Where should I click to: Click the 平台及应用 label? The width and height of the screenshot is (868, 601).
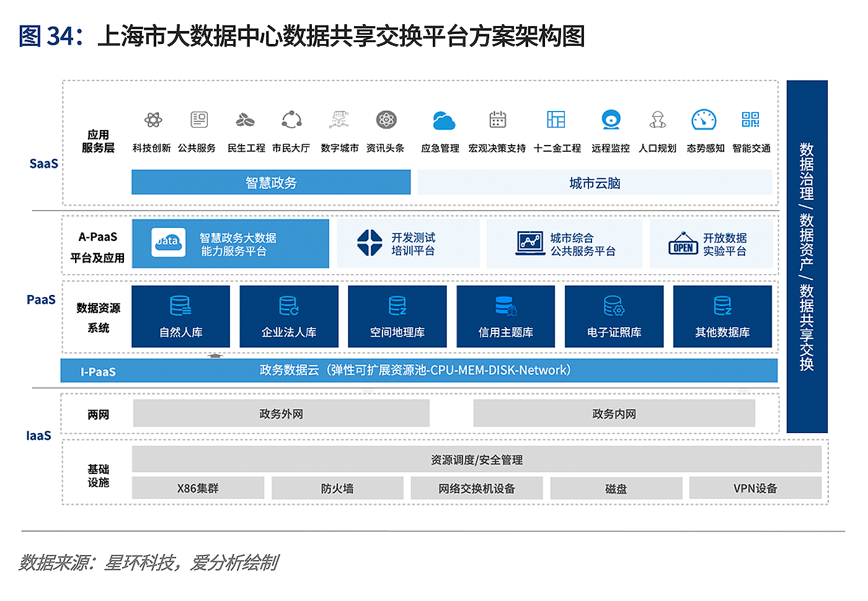tap(98, 258)
